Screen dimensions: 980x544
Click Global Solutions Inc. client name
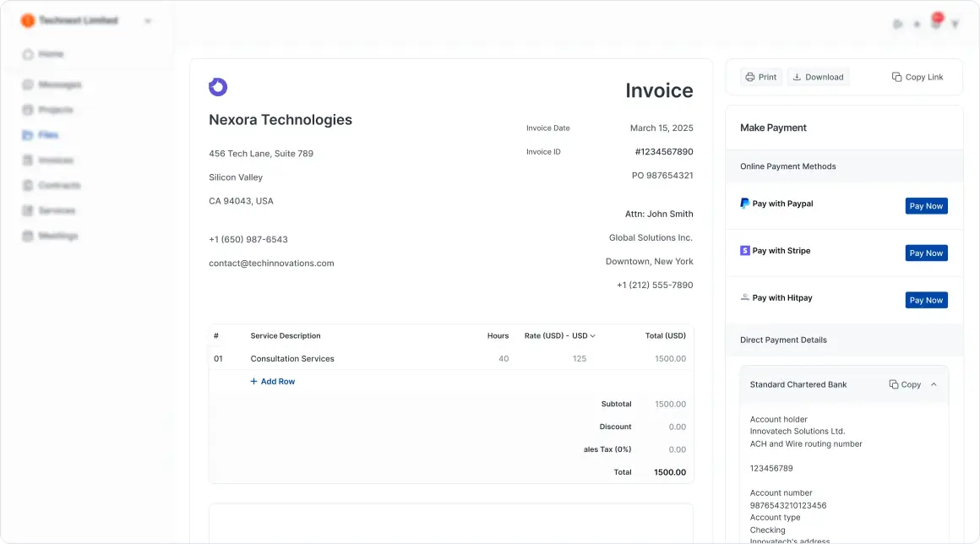click(651, 237)
